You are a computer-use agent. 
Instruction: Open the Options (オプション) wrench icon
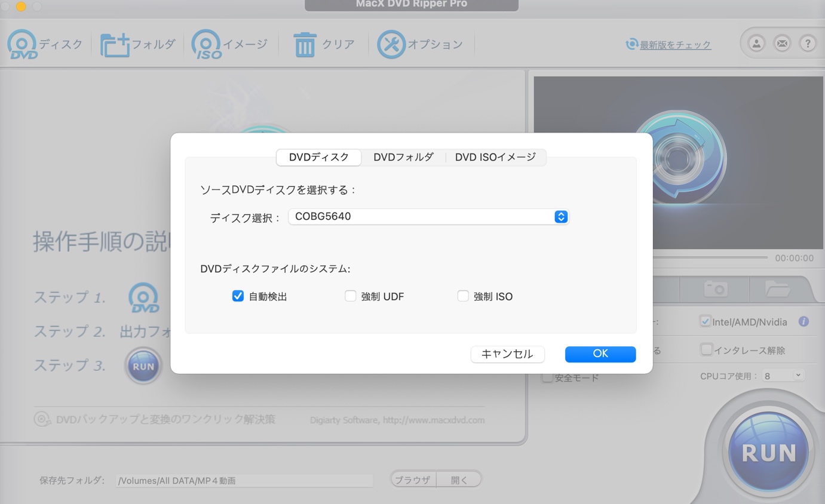[x=391, y=44]
